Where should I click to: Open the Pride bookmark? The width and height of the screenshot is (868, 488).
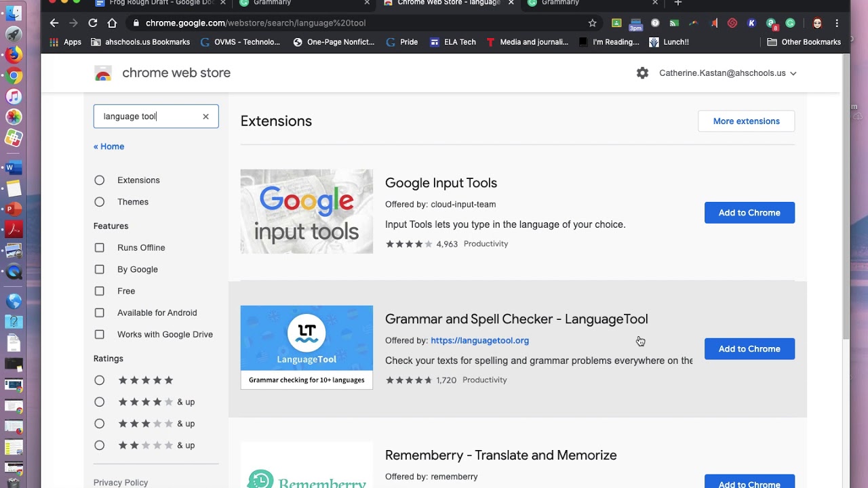click(x=401, y=42)
